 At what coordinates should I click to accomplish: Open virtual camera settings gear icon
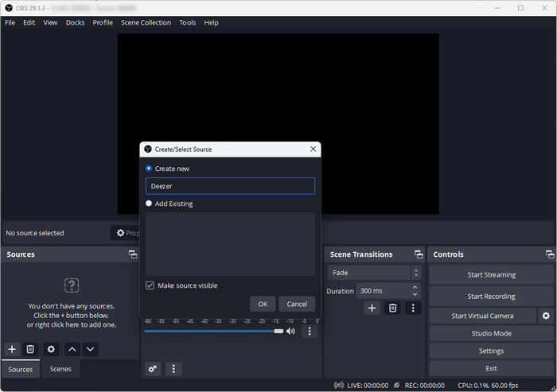(546, 316)
